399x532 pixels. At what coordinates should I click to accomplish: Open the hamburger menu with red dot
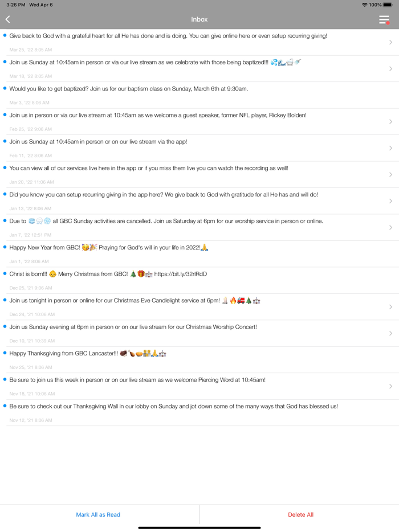click(384, 20)
